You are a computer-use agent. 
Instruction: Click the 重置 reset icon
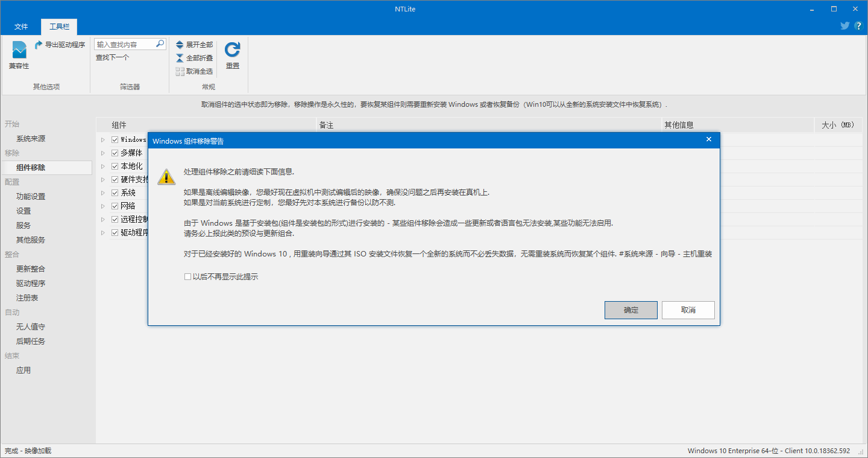coord(232,49)
